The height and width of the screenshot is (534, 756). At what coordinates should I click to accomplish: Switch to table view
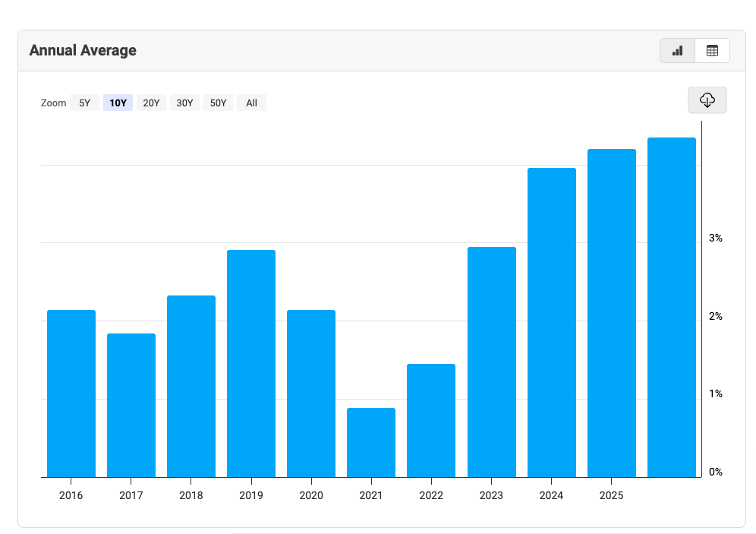pos(712,51)
